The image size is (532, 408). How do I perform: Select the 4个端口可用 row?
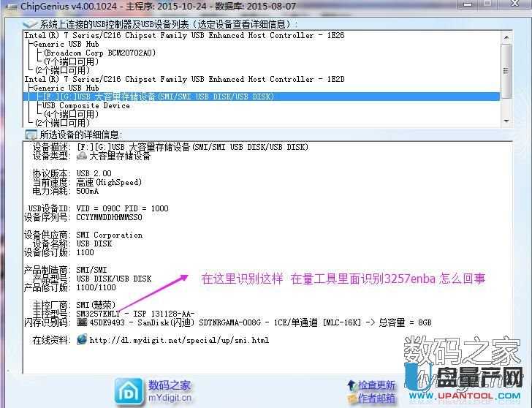coord(72,114)
